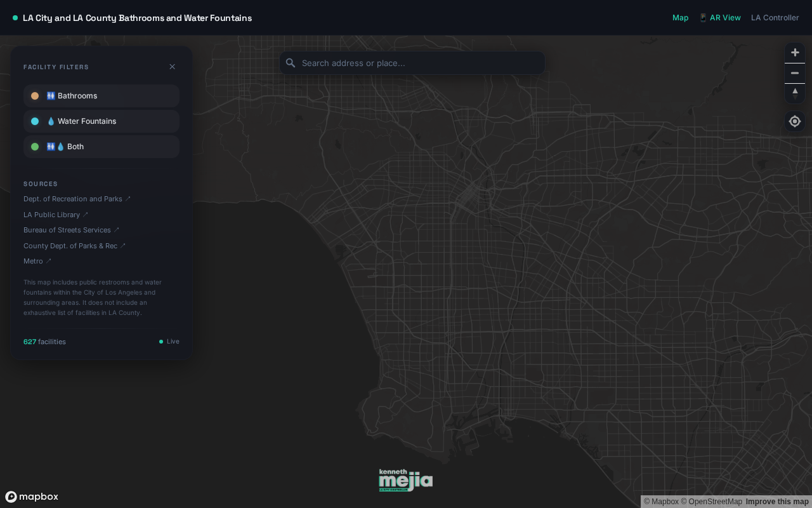Image resolution: width=812 pixels, height=508 pixels.
Task: Click the Live status indicator
Action: [x=169, y=342]
